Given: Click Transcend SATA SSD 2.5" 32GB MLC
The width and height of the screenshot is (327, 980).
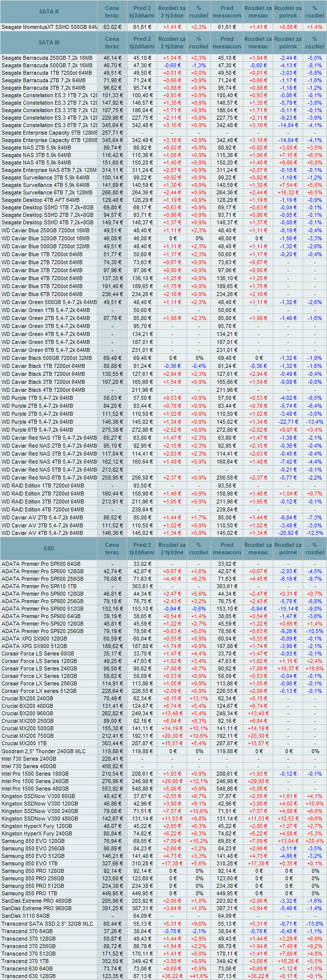Looking at the screenshot, I should [x=47, y=924].
